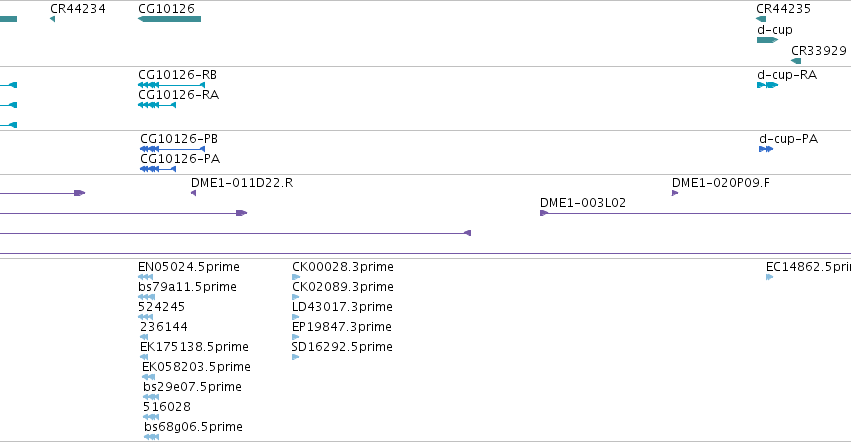
Task: Select the CG10126-RB transcript glyph
Action: tap(172, 85)
